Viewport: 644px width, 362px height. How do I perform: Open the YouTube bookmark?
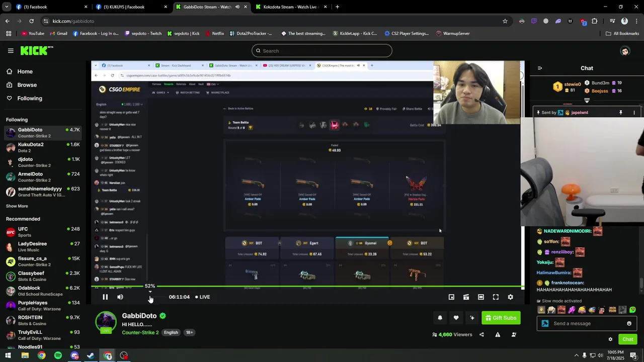[33, 34]
